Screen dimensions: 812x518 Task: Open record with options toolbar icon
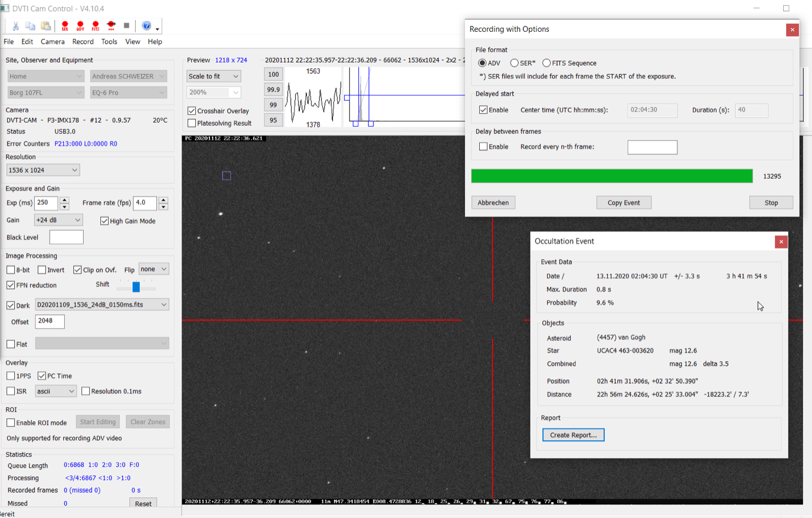(x=111, y=26)
